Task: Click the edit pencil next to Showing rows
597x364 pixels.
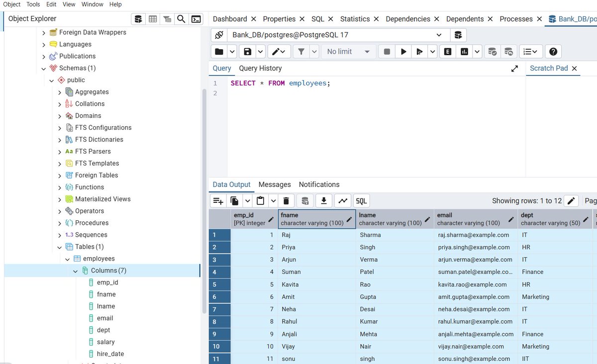Action: (x=571, y=201)
